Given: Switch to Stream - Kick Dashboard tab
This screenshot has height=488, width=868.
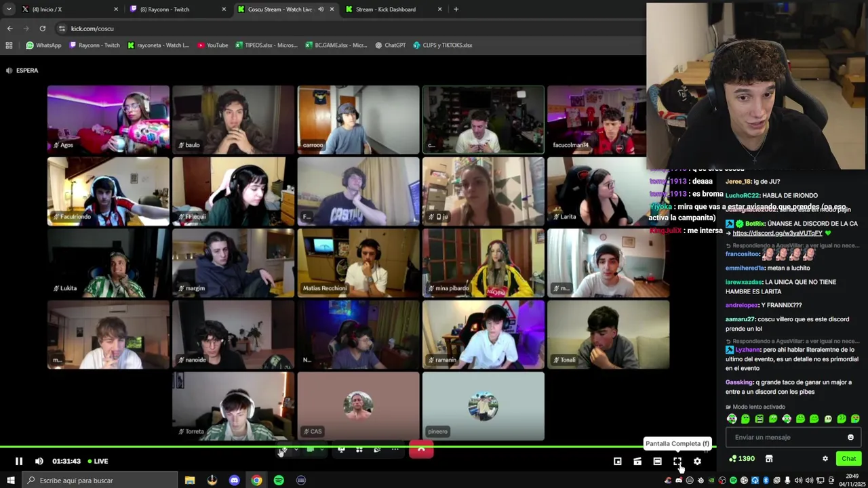Looking at the screenshot, I should point(392,9).
